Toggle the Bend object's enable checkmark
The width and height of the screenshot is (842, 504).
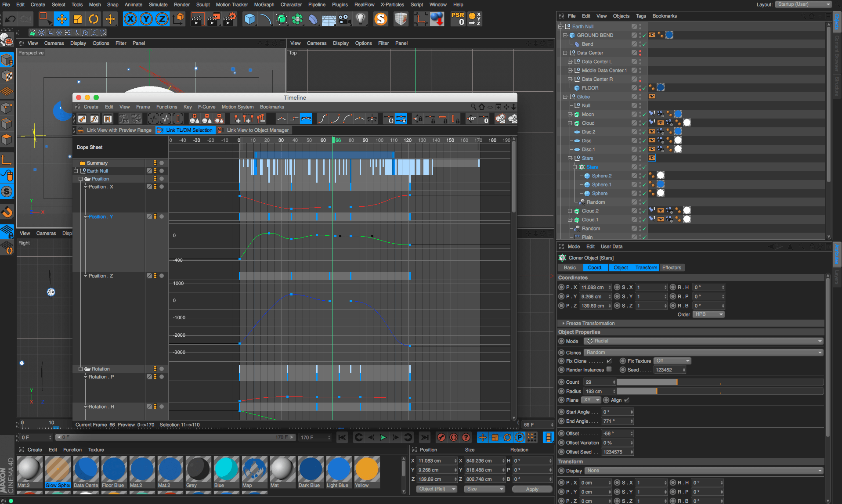[x=644, y=44]
